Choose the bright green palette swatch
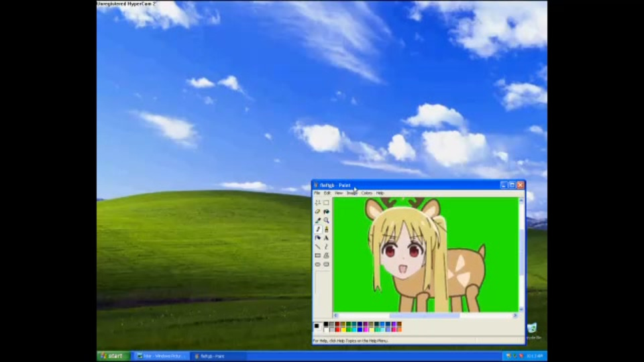The width and height of the screenshot is (644, 362). click(349, 330)
